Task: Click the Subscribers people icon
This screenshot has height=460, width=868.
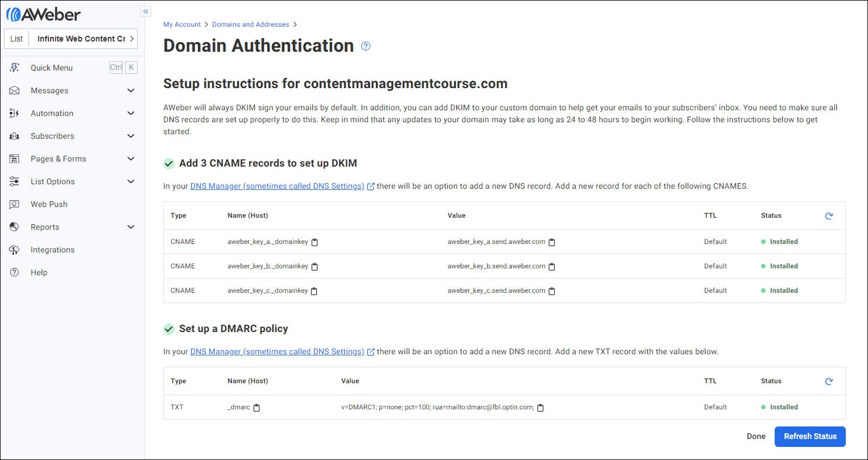Action: click(x=15, y=136)
